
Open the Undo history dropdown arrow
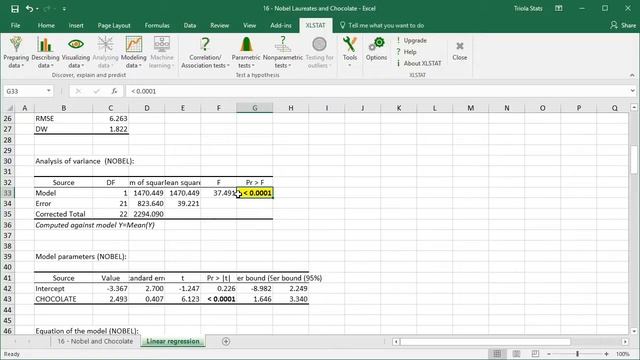[x=37, y=9]
